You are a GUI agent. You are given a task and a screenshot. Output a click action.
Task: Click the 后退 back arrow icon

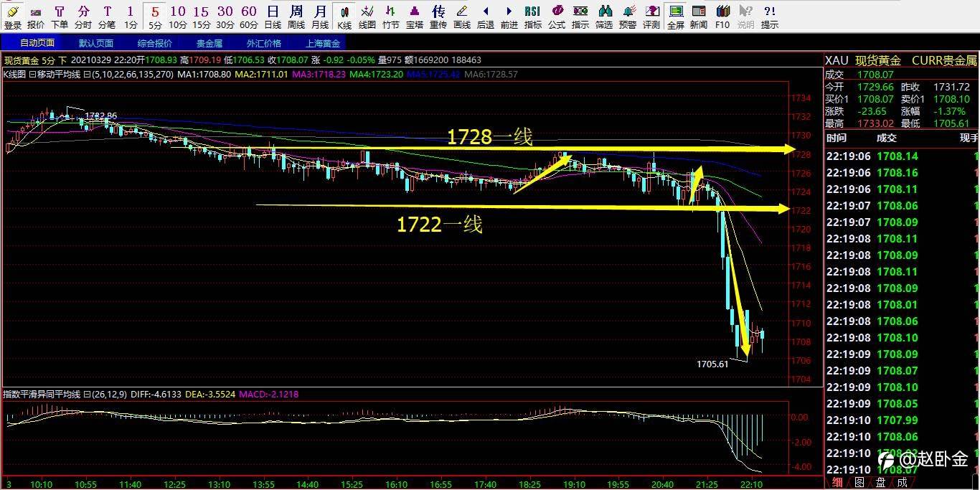[x=486, y=16]
